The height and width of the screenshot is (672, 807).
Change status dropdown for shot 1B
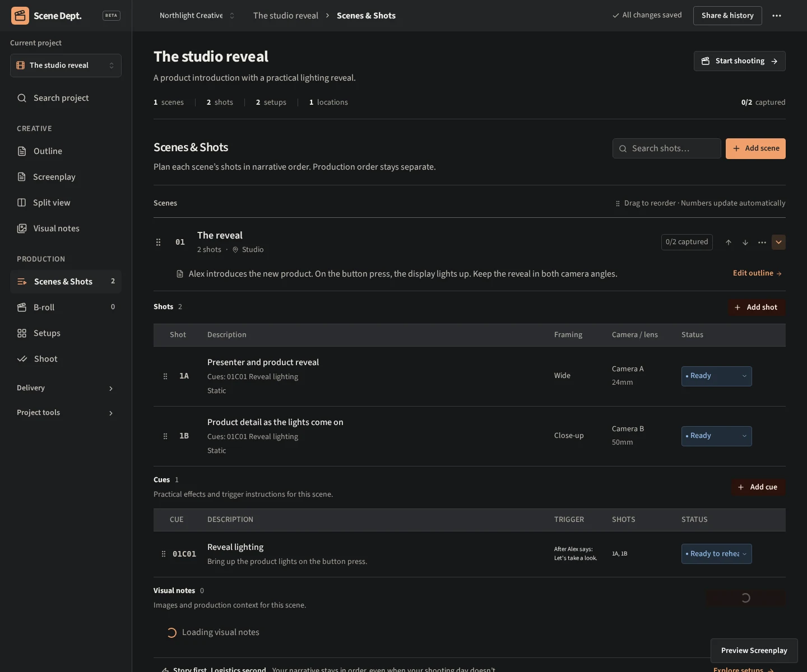716,436
